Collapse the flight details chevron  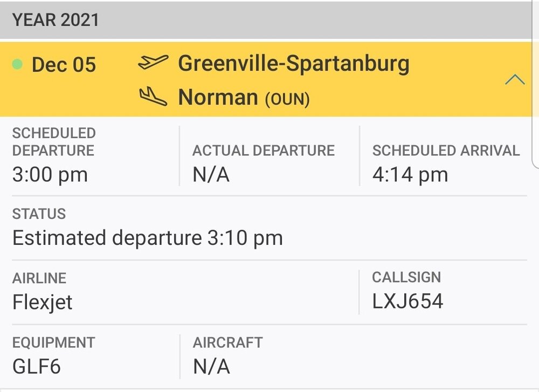tap(515, 80)
